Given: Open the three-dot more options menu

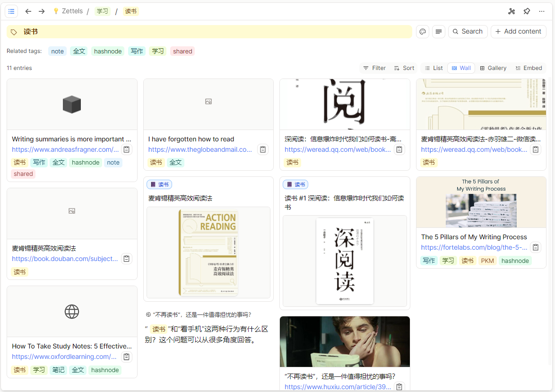Looking at the screenshot, I should pyautogui.click(x=542, y=11).
